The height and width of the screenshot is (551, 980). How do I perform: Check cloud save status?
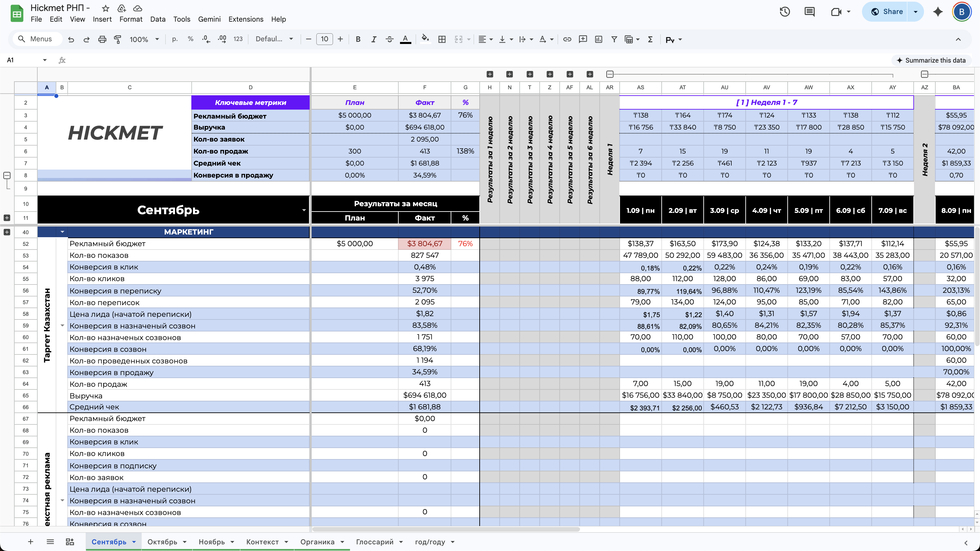(138, 8)
